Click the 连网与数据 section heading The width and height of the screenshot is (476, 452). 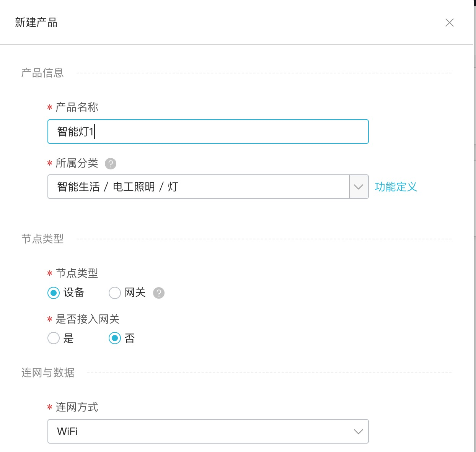(x=48, y=372)
